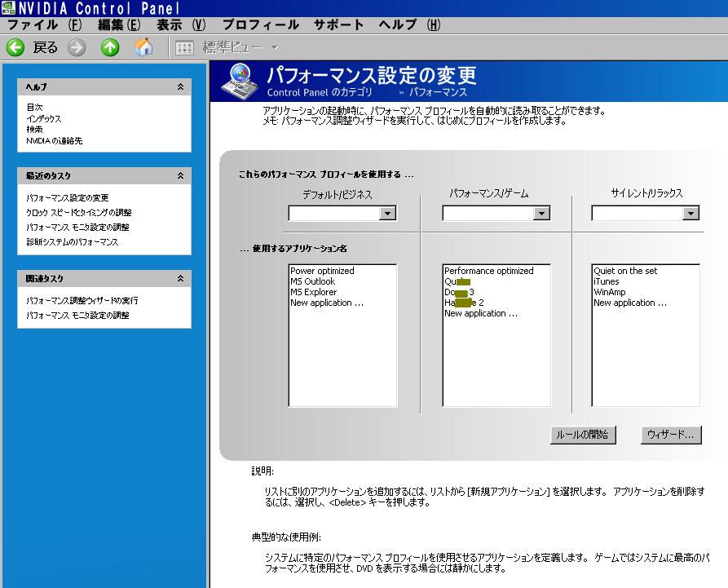Select MS Outlook in the list
The image size is (728, 588).
[312, 281]
